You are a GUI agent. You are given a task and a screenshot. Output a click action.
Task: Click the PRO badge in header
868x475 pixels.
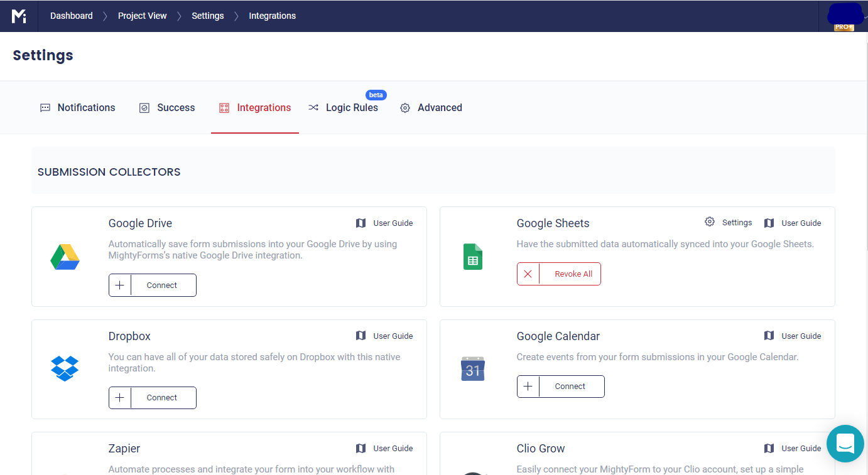click(844, 28)
